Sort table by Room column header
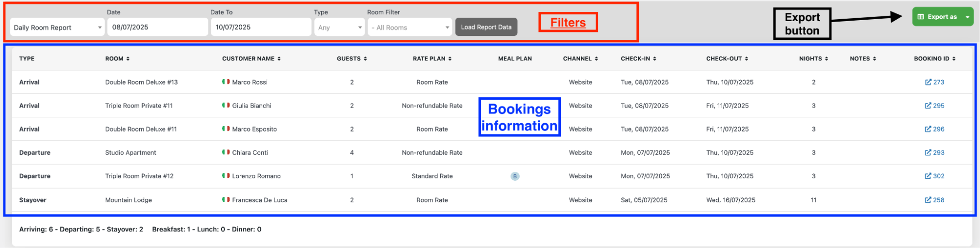The height and width of the screenshot is (248, 980). 117,58
